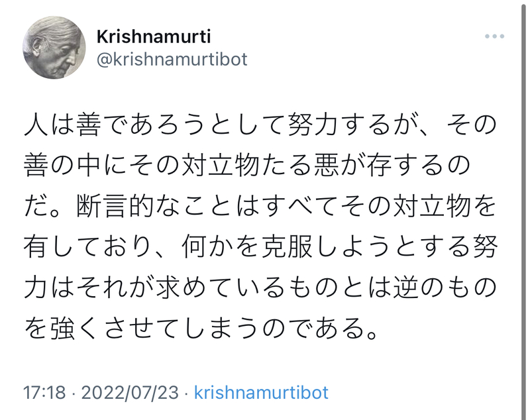Click final tweet line starting を強くさせて
The width and height of the screenshot is (530, 420).
tap(201, 329)
